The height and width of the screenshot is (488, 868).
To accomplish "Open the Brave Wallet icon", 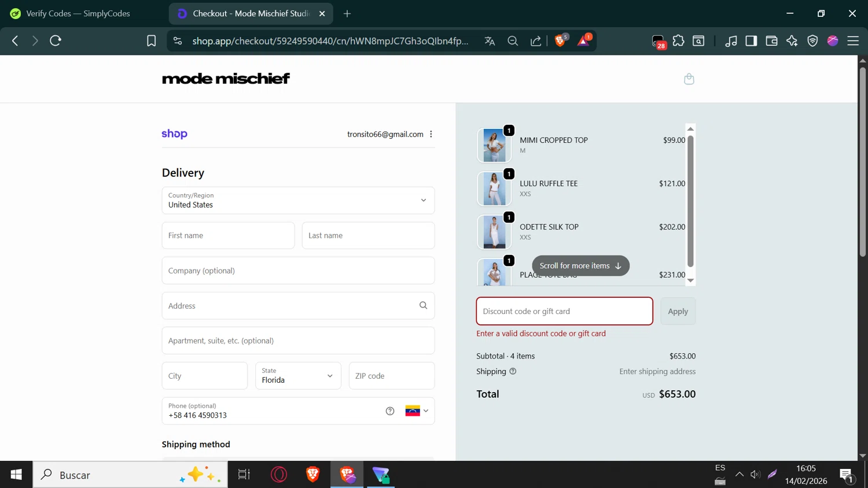I will click(x=771, y=40).
